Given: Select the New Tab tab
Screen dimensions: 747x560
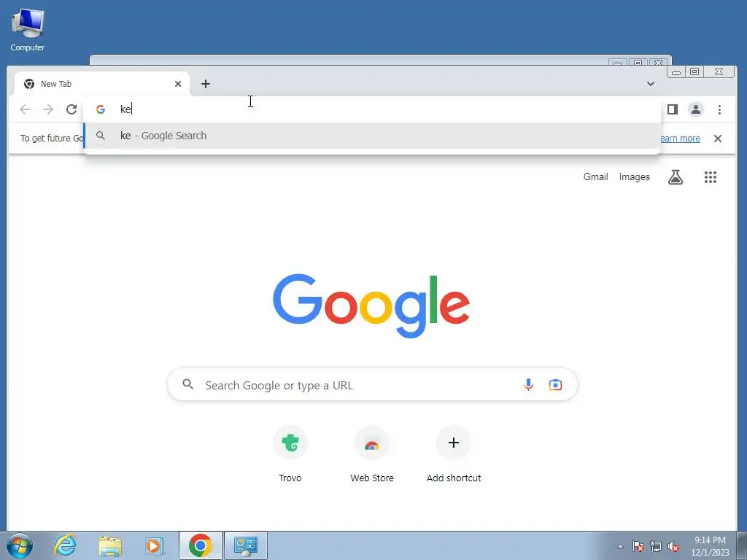Looking at the screenshot, I should click(102, 84).
